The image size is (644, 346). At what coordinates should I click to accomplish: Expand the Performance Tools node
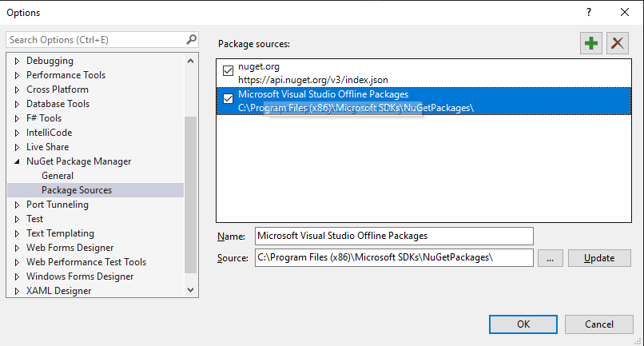(x=17, y=75)
